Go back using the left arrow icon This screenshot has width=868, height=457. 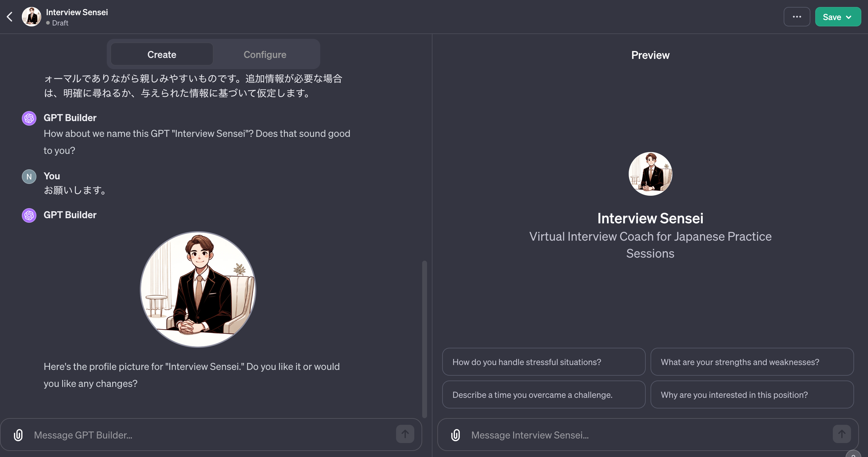pyautogui.click(x=10, y=16)
